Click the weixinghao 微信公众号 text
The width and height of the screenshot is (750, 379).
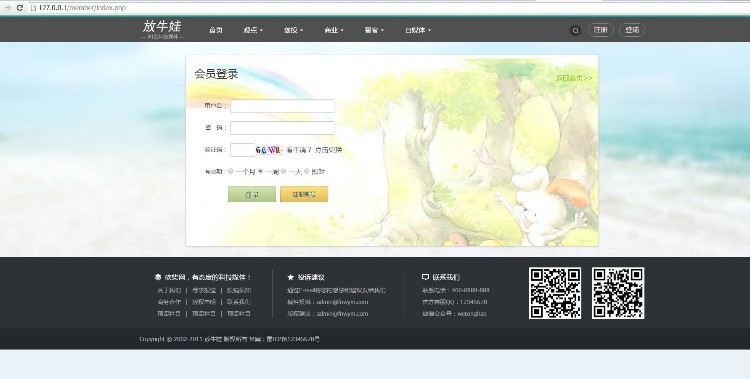click(472, 314)
